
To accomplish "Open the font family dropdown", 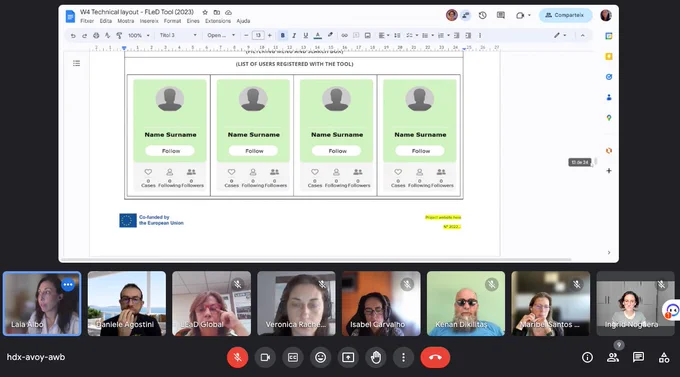I will click(x=221, y=36).
